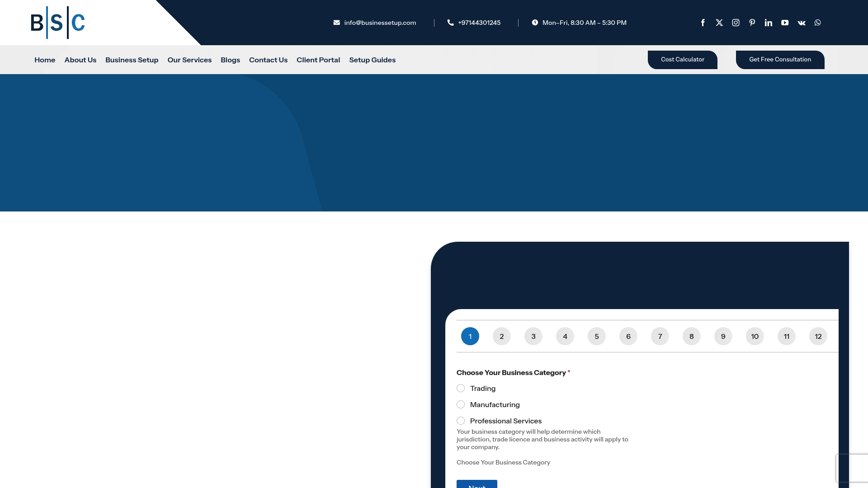
Task: Open the LinkedIn icon
Action: [x=768, y=22]
